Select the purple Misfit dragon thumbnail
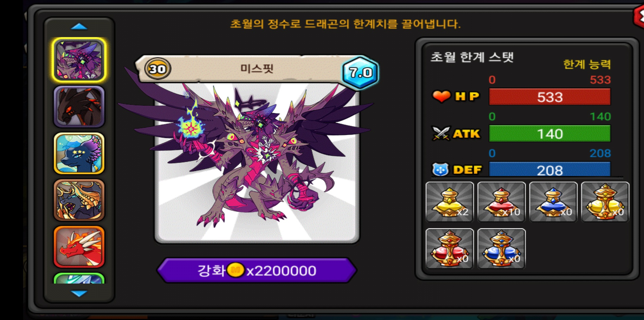The width and height of the screenshot is (644, 320). [79, 60]
